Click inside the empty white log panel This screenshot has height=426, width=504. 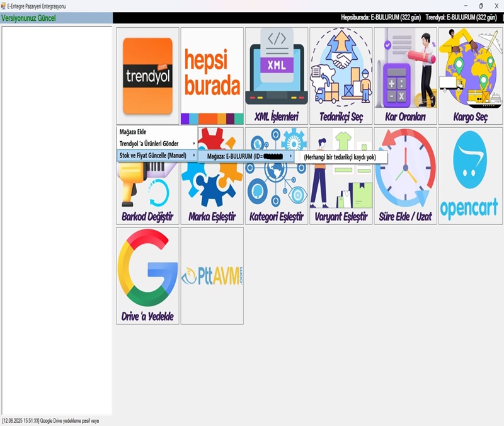[57, 221]
